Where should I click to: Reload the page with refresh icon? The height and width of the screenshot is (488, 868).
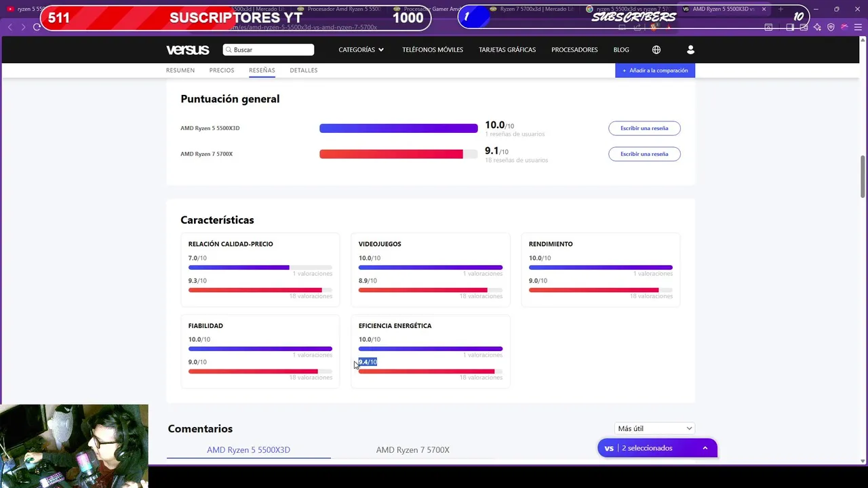point(37,27)
